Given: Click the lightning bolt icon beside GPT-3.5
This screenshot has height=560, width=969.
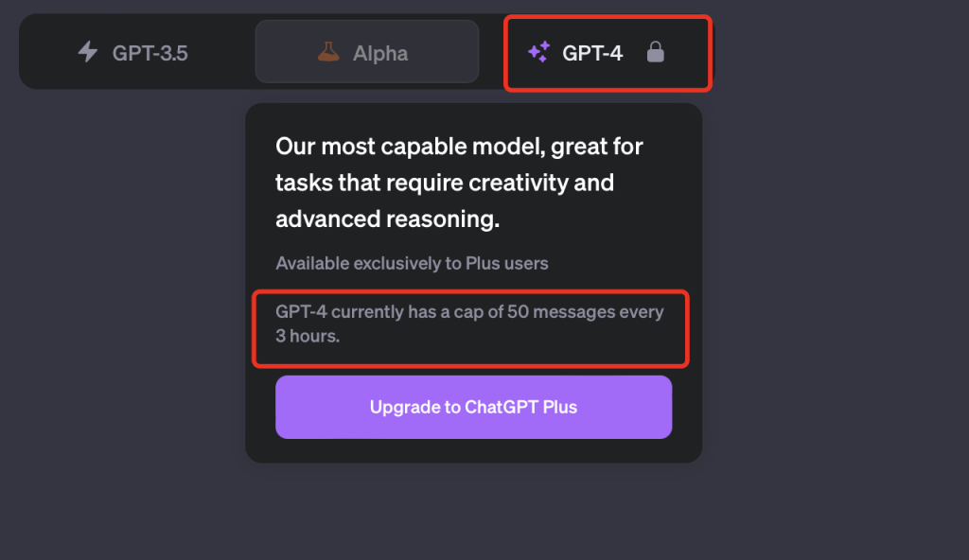Looking at the screenshot, I should pyautogui.click(x=87, y=53).
